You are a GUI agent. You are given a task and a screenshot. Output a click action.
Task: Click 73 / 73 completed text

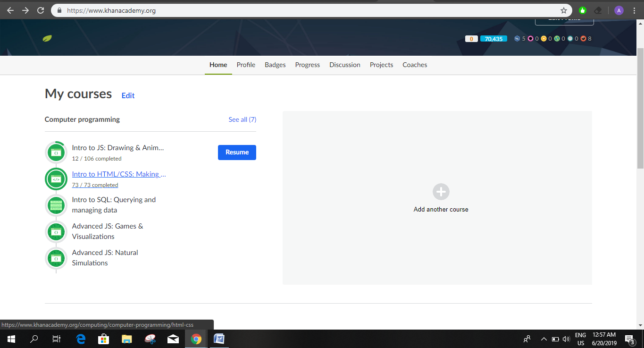tap(95, 185)
